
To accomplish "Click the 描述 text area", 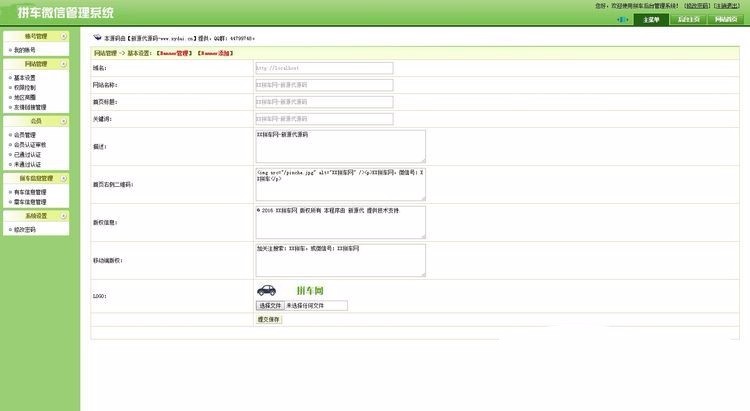I will (x=340, y=146).
